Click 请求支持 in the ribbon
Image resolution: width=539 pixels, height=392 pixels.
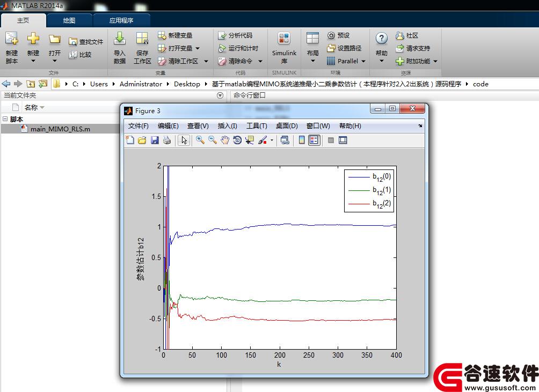pyautogui.click(x=413, y=48)
